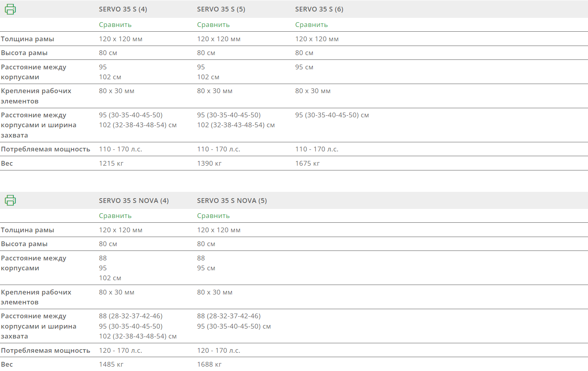This screenshot has width=588, height=371.
Task: Click '95 (30-35-40-45-50) см' for SERVO 35 S (6)
Action: pos(332,115)
